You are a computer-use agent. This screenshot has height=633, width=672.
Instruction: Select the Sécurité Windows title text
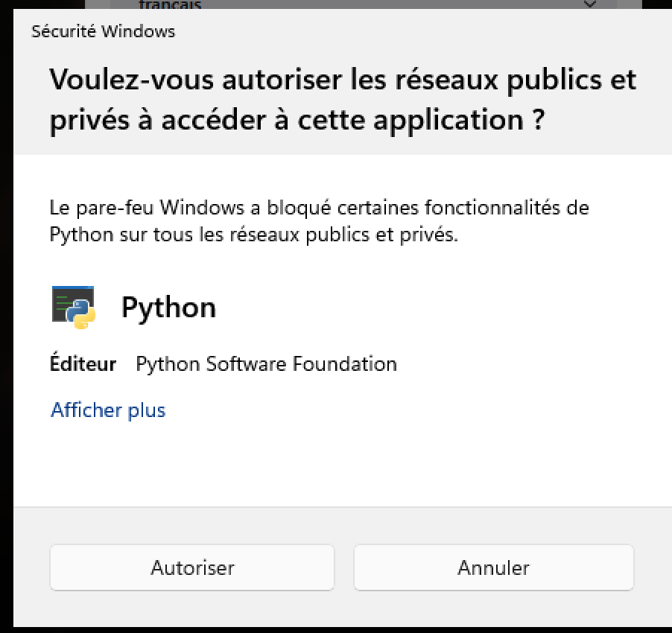tap(104, 31)
